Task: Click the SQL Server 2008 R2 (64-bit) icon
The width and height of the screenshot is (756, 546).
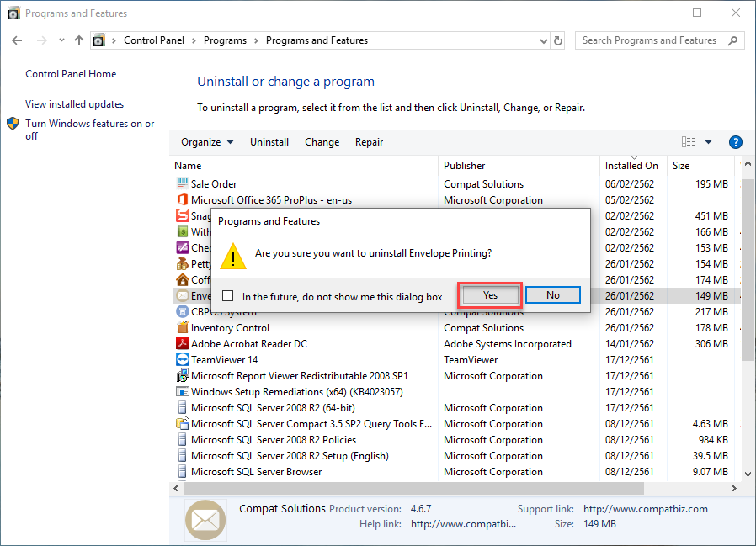Action: click(x=182, y=408)
